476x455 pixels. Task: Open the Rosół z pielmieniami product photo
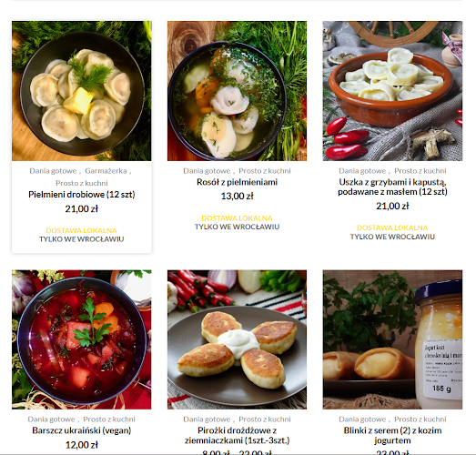(x=237, y=91)
